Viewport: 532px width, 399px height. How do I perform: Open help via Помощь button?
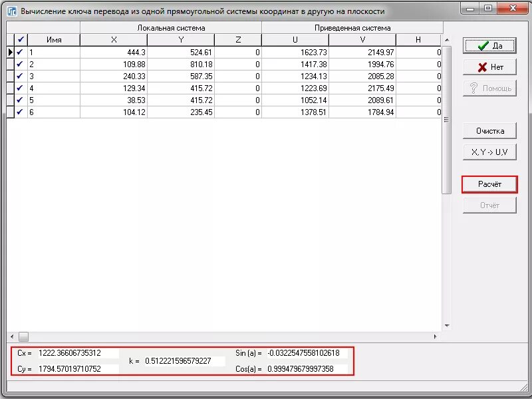coord(489,88)
